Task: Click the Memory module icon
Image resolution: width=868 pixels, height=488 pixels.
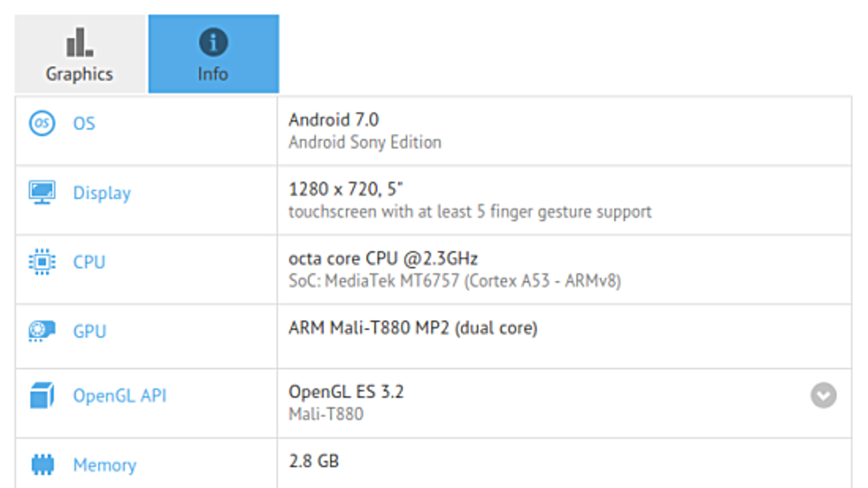Action: [42, 465]
